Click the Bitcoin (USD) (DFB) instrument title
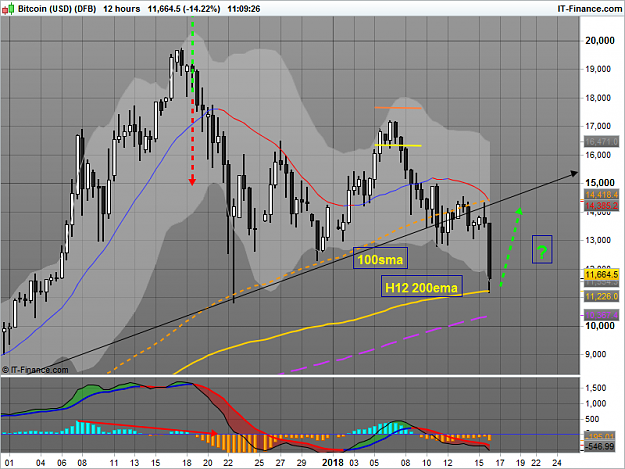The height and width of the screenshot is (469, 625). pos(57,9)
